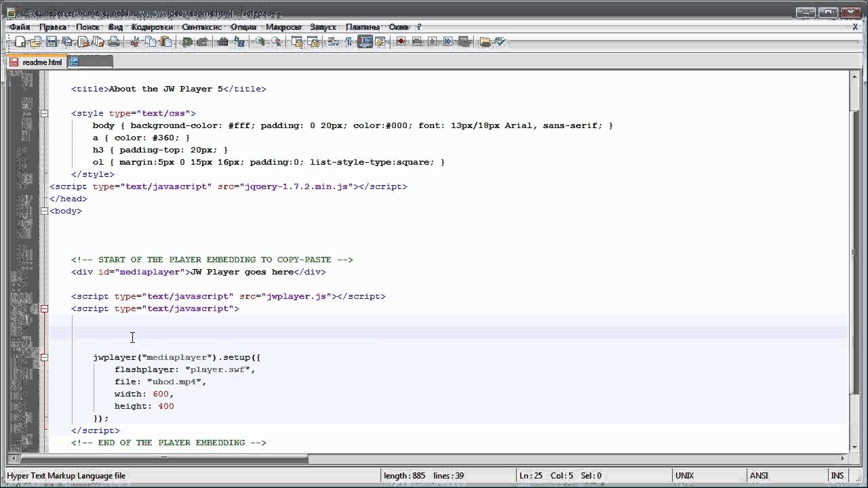This screenshot has height=488, width=868.
Task: Zoom out using the magnifier toolbar icon
Action: pyautogui.click(x=276, y=42)
